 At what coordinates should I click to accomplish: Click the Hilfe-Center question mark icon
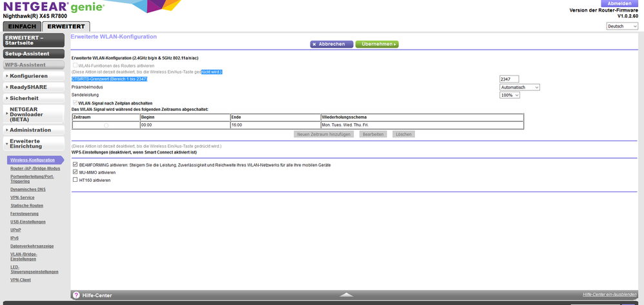coord(76,295)
